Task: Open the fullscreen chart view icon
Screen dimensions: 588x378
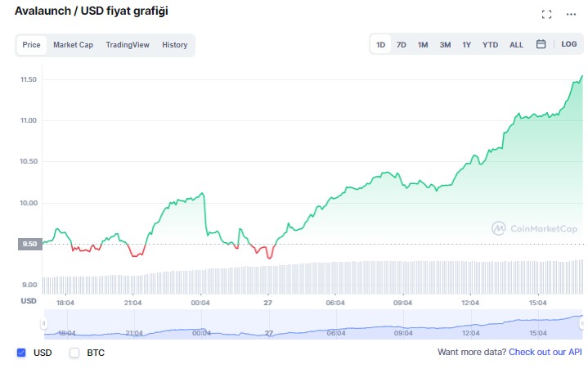Action: (x=546, y=15)
